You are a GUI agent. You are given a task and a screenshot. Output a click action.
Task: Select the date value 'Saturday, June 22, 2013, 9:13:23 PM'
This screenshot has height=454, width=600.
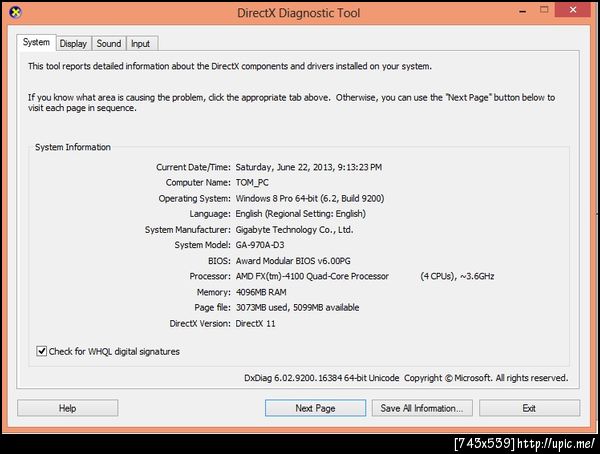[309, 167]
